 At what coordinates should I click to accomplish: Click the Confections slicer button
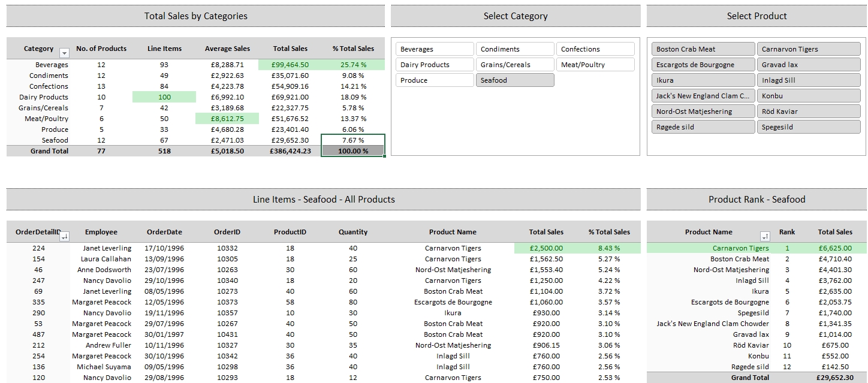595,49
